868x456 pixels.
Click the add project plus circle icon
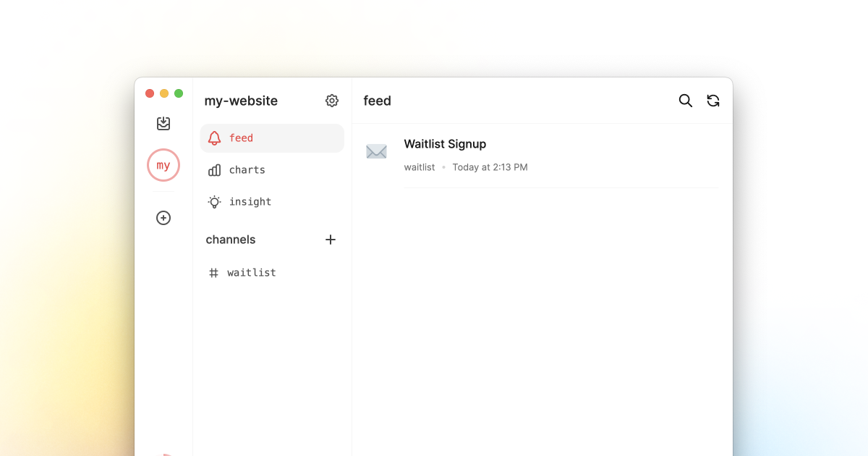pyautogui.click(x=163, y=218)
